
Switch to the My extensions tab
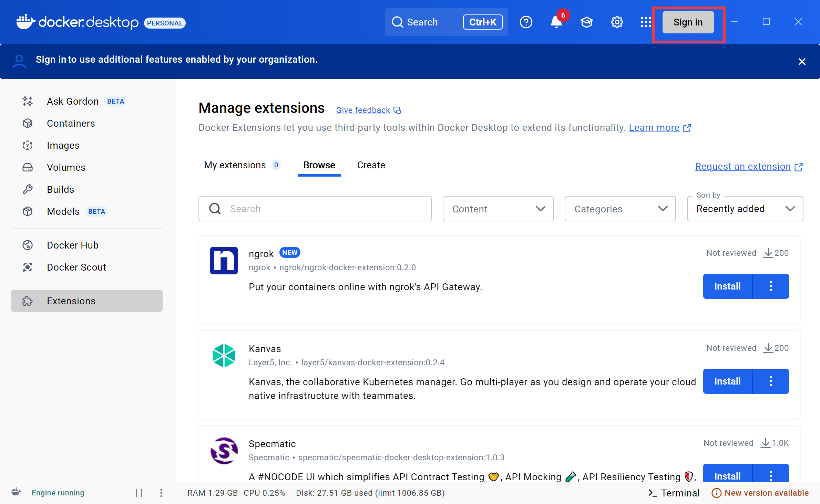(x=235, y=165)
